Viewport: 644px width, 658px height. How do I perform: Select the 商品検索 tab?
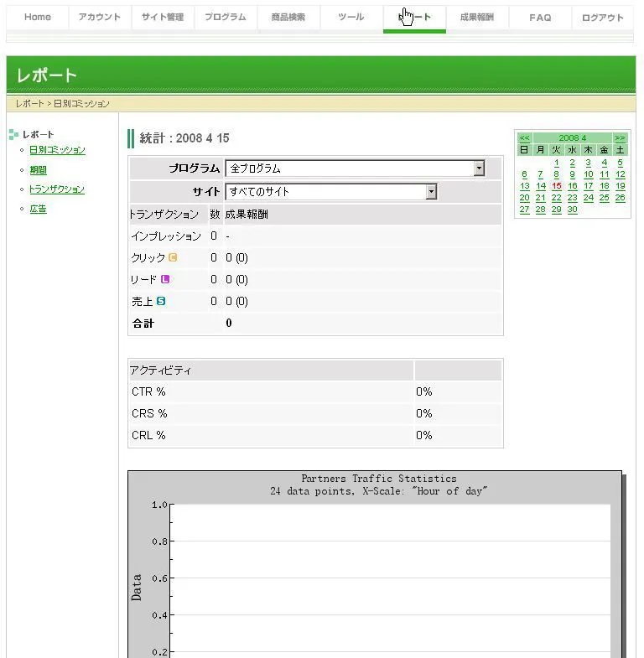pos(288,18)
